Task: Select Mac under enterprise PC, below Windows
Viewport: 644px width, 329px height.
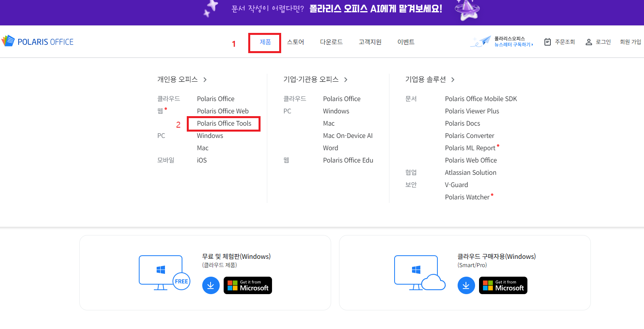Action: tap(329, 123)
